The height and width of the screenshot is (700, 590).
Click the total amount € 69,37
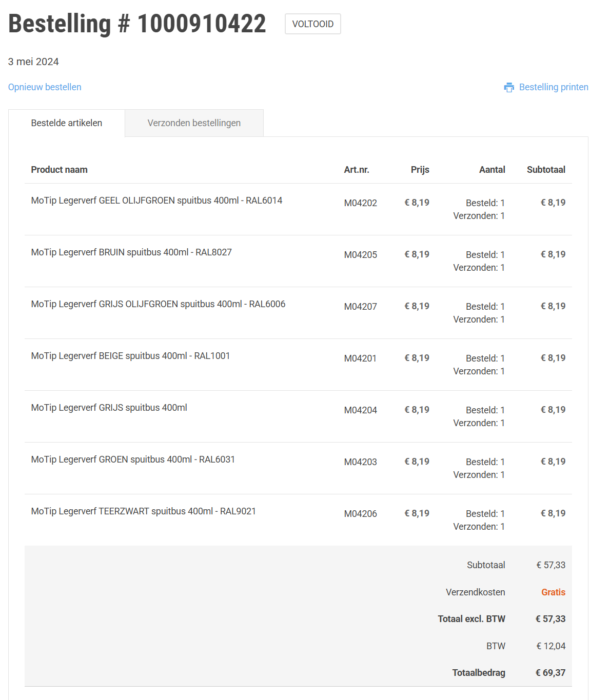pyautogui.click(x=550, y=673)
